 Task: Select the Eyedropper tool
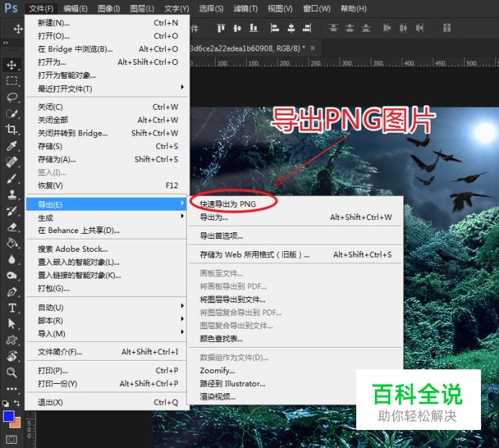(12, 146)
